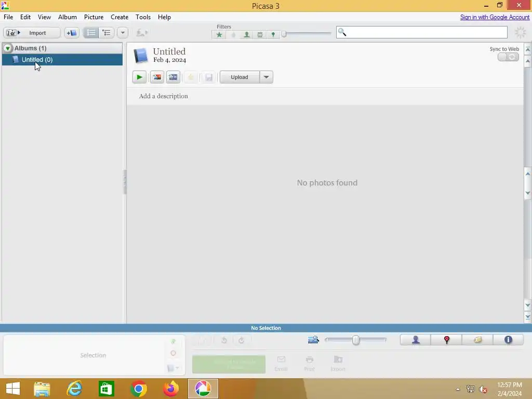The height and width of the screenshot is (399, 532).
Task: Open Internet Explorer from taskbar
Action: [74, 389]
